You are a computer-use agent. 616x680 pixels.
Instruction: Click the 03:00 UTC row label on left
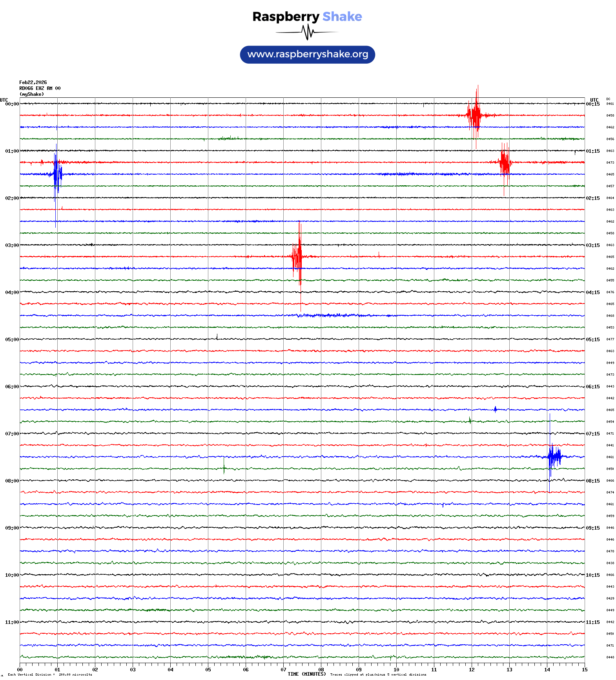point(12,245)
